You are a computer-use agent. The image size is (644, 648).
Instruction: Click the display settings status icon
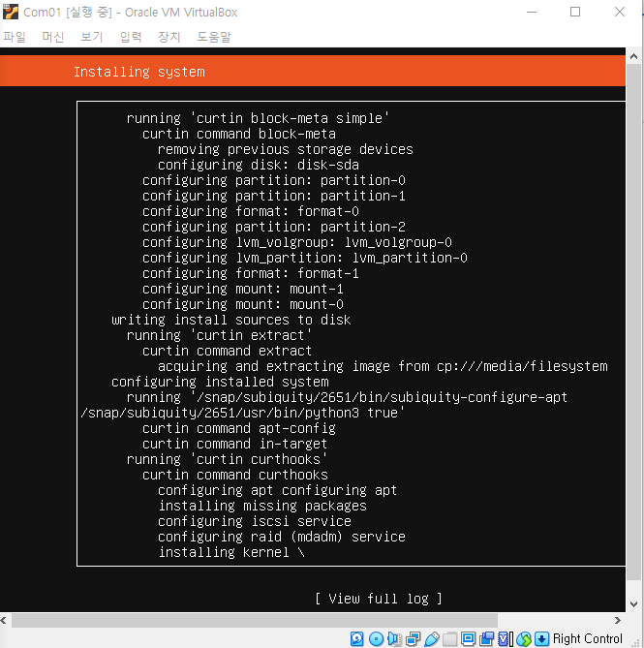point(468,639)
